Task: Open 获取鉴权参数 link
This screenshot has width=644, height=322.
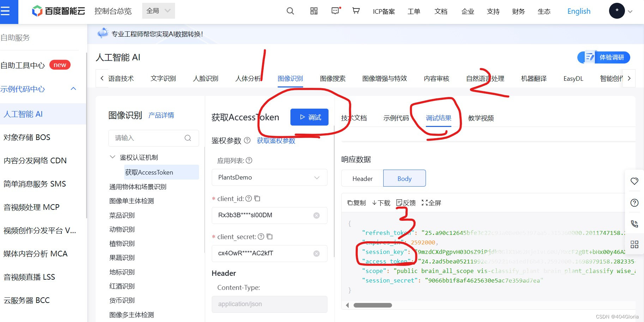Action: [276, 140]
